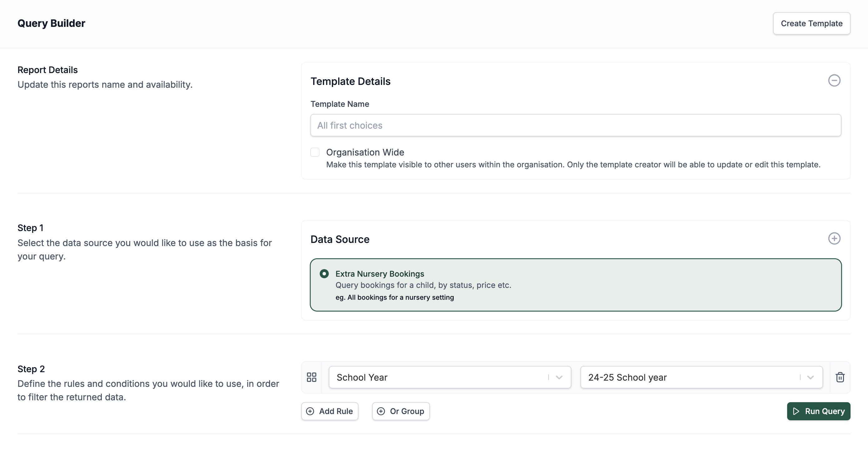Add an Or Group
Screen dimensions: 868x464
pos(401,412)
